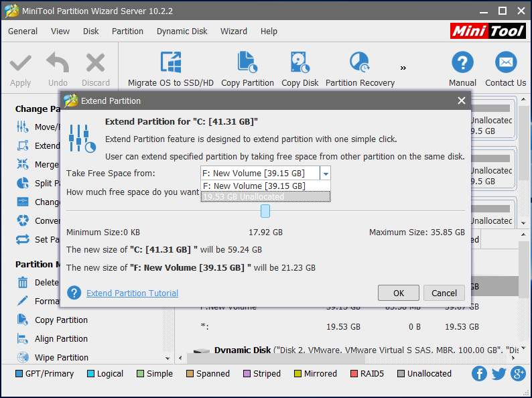This screenshot has width=532, height=398.
Task: Expand the toolbar overflow chevron
Action: click(x=403, y=68)
